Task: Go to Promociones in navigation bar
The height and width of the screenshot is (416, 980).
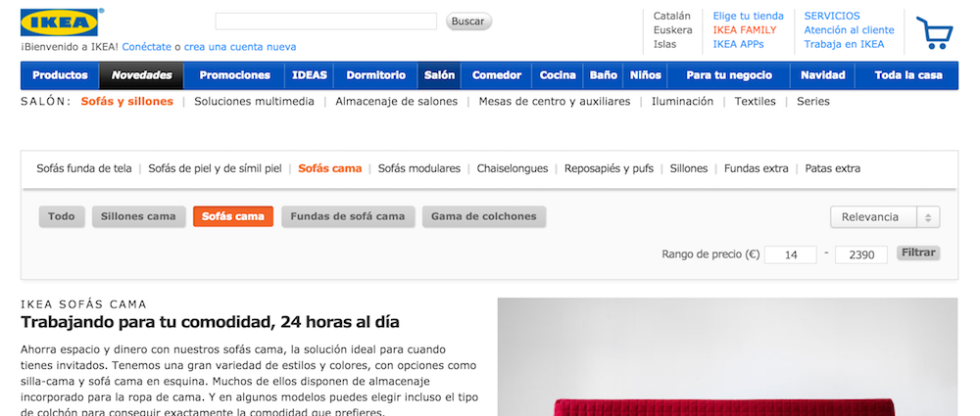Action: tap(234, 75)
